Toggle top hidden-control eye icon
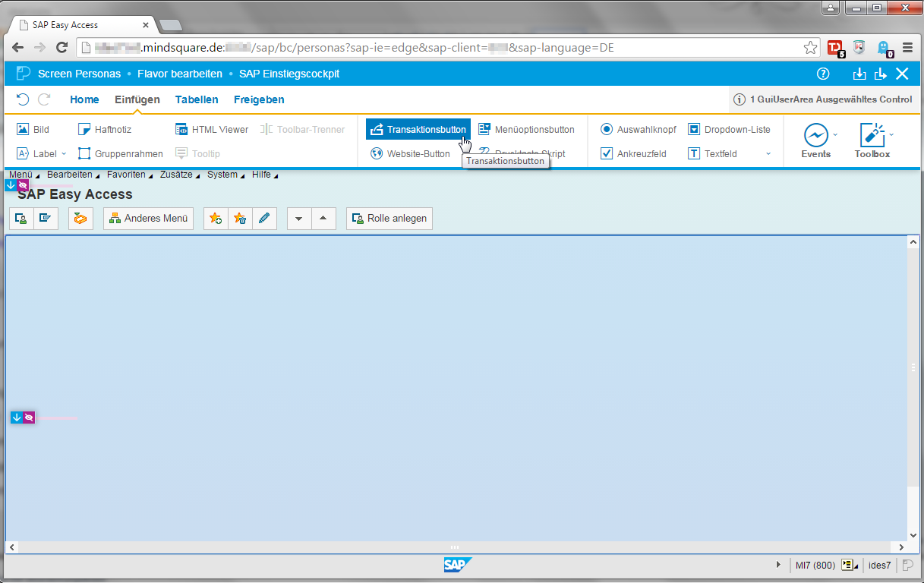Screen dimensions: 924x583 23,185
